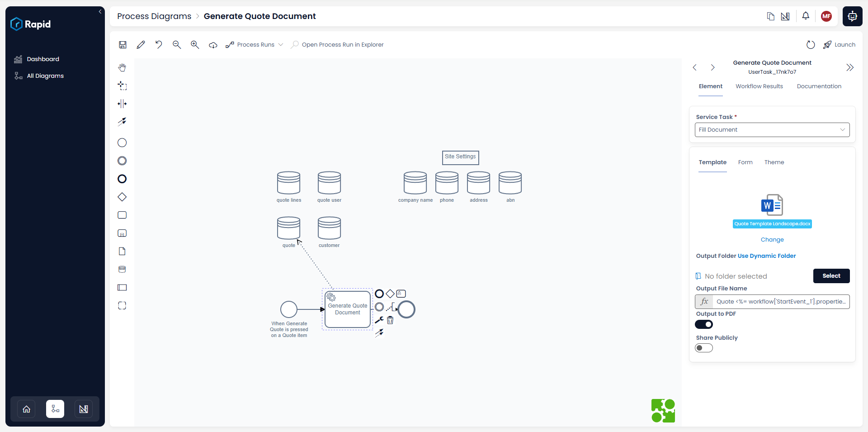Open the Form sub-tab
This screenshot has width=868, height=432.
click(x=745, y=162)
